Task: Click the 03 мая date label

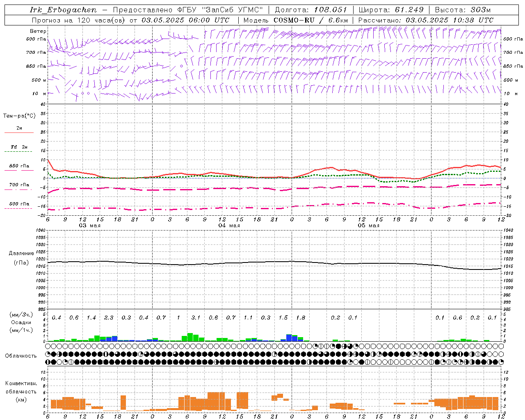Action: [x=89, y=226]
